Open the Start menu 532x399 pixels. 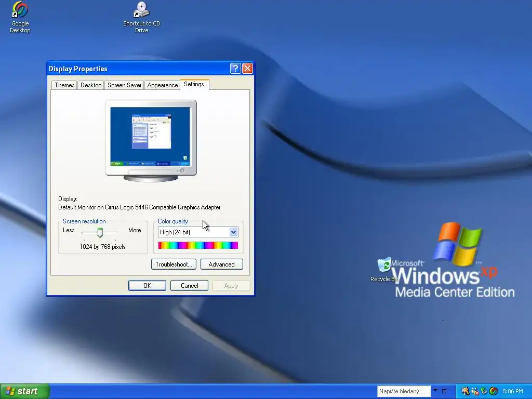point(24,391)
